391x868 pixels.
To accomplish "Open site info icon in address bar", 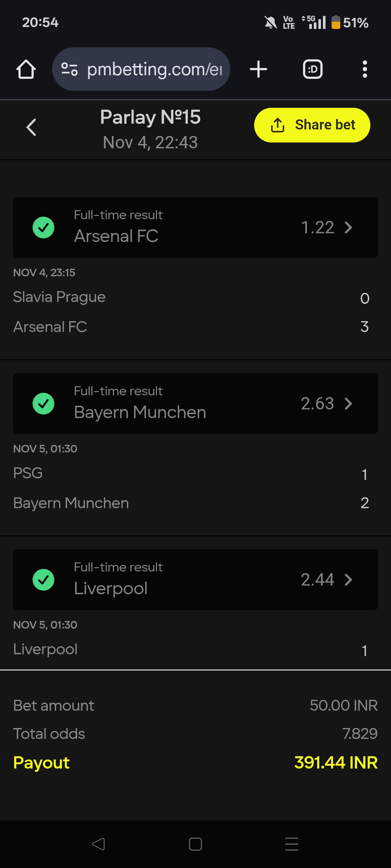I will [x=69, y=69].
